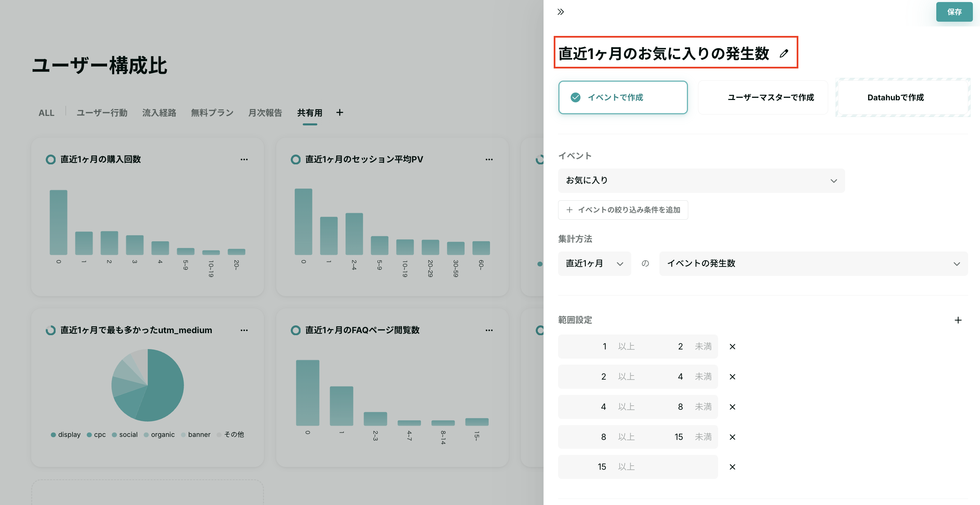This screenshot has width=980, height=505.
Task: Select Datahubで作成 option
Action: 902,97
